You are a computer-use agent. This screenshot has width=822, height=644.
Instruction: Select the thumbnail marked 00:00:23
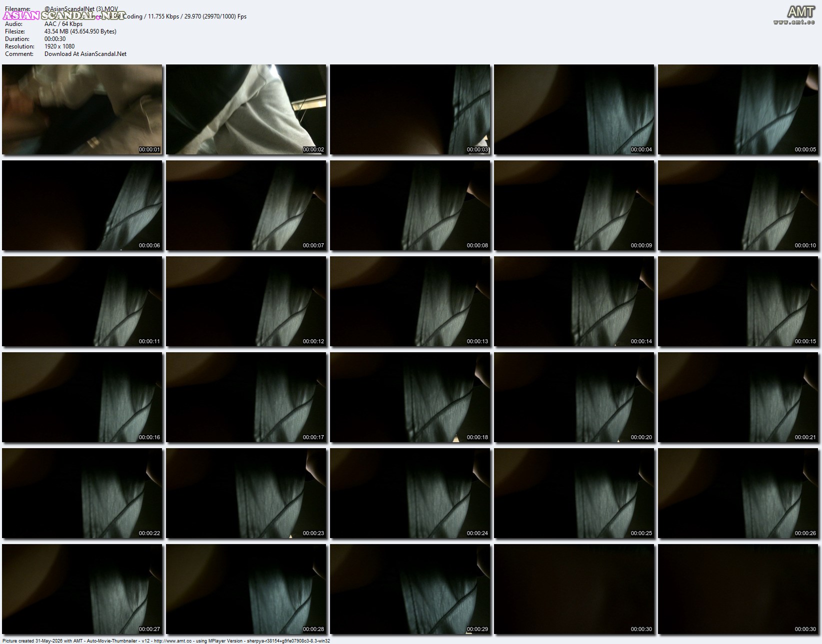[246, 493]
